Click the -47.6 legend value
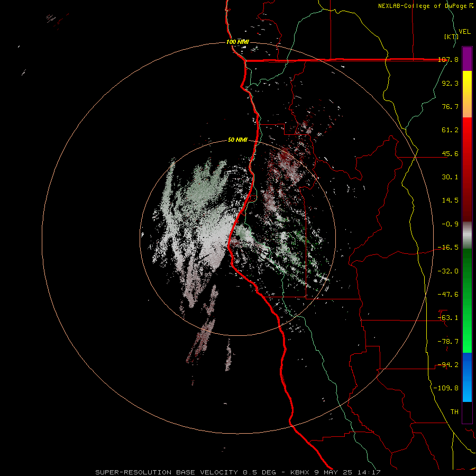Screen dimensions: 476x476 (x=448, y=295)
